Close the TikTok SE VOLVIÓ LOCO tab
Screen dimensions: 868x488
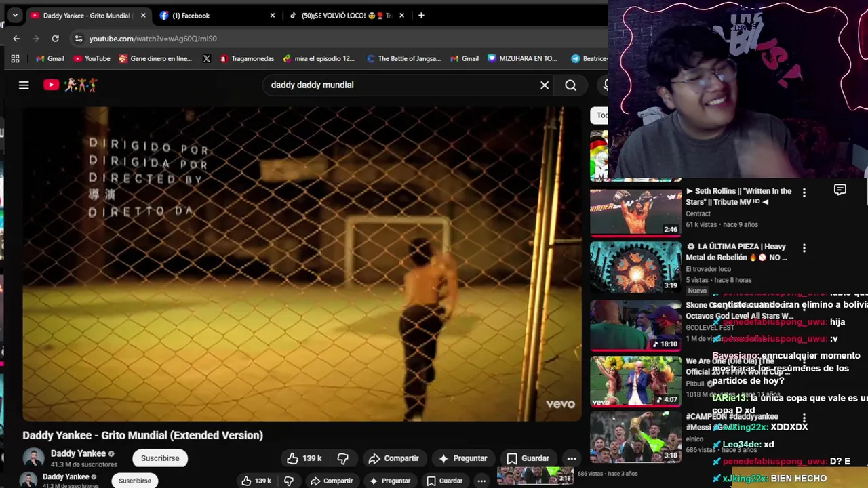pyautogui.click(x=402, y=15)
